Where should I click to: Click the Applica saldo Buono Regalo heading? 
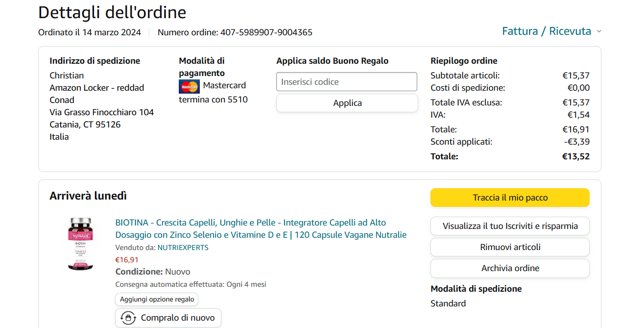coord(333,61)
